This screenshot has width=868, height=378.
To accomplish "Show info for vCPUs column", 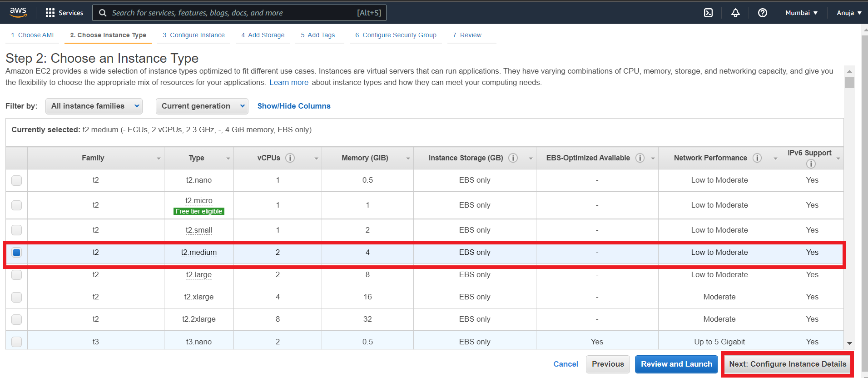I will tap(290, 158).
